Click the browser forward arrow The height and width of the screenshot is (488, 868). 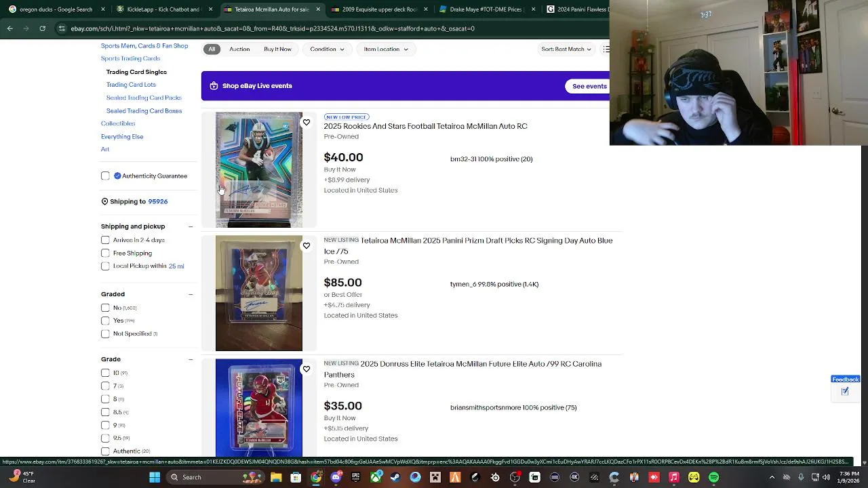(x=26, y=28)
